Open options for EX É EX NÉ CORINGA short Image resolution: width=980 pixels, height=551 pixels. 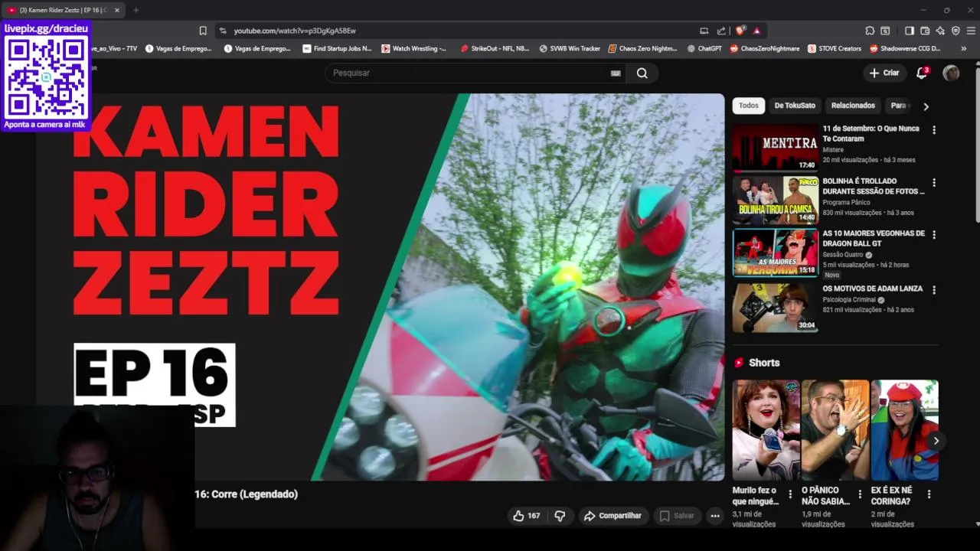(x=929, y=494)
